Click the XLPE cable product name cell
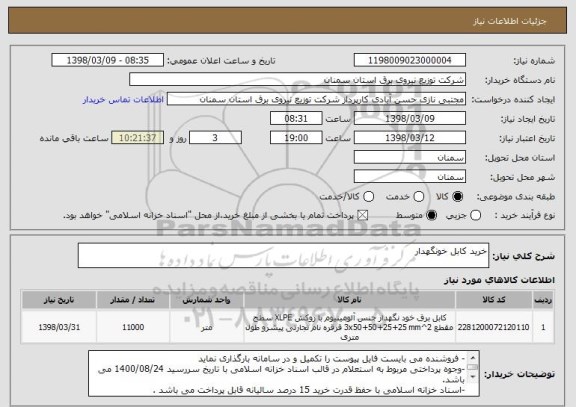The image size is (576, 407). click(x=349, y=327)
